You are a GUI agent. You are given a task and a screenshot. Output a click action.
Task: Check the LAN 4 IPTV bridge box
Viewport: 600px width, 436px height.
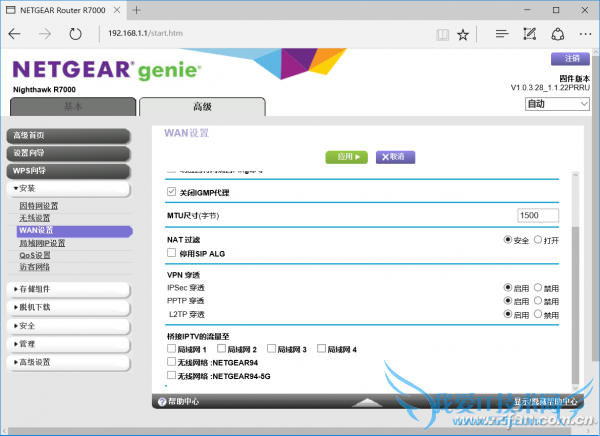pyautogui.click(x=321, y=348)
